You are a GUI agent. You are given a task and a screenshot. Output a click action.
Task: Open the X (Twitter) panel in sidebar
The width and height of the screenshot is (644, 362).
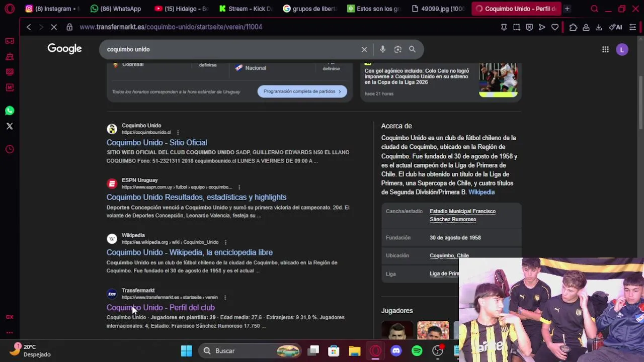pyautogui.click(x=10, y=126)
